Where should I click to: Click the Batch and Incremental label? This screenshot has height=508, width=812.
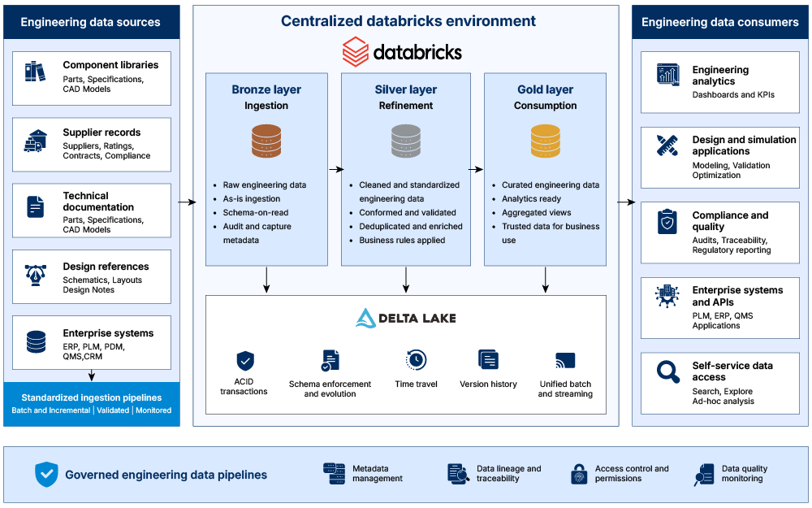click(x=50, y=410)
